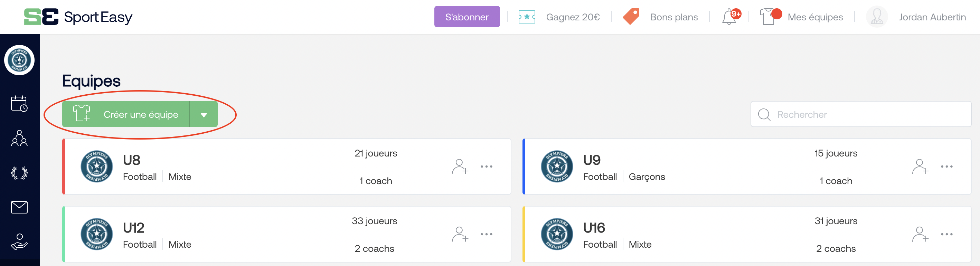This screenshot has height=266, width=980.
Task: Open more options for U8 team
Action: click(486, 167)
